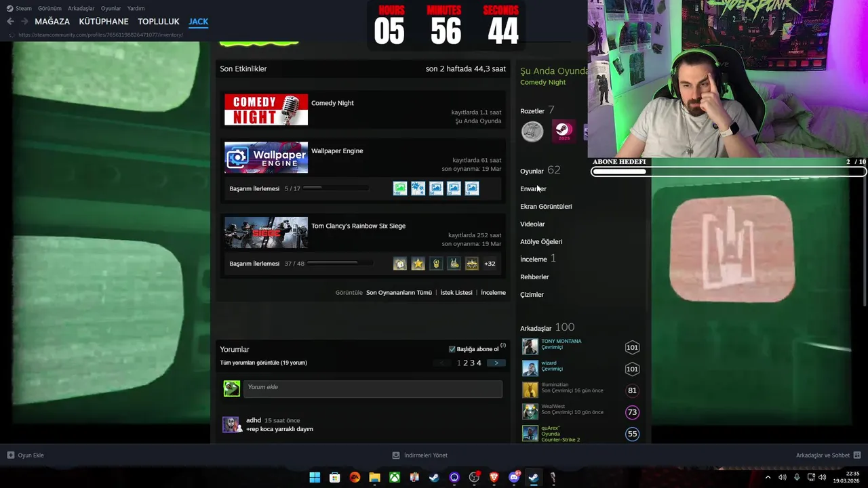Open Oyunlar 62 sidebar link

(x=540, y=171)
